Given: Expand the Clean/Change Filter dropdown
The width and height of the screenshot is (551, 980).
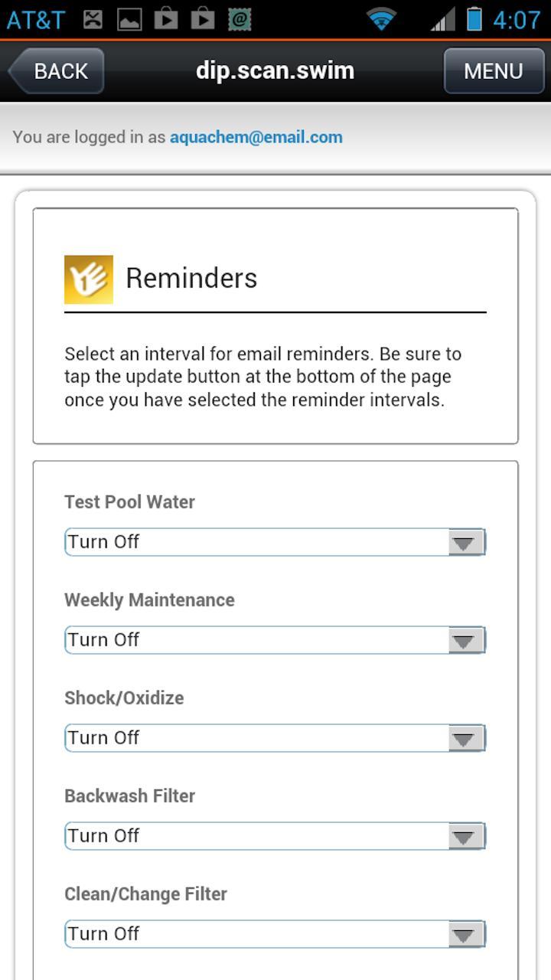Looking at the screenshot, I should (x=275, y=934).
